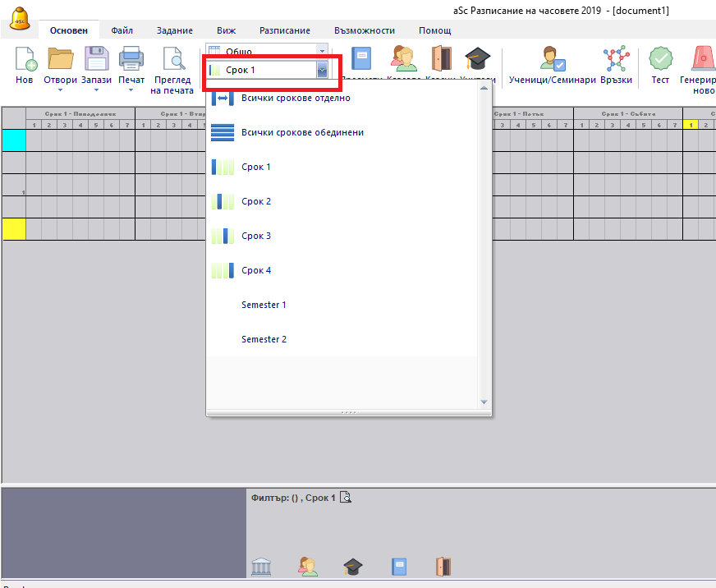This screenshot has height=588, width=716.
Task: Click the school building icon in bottom panel
Action: [x=261, y=566]
